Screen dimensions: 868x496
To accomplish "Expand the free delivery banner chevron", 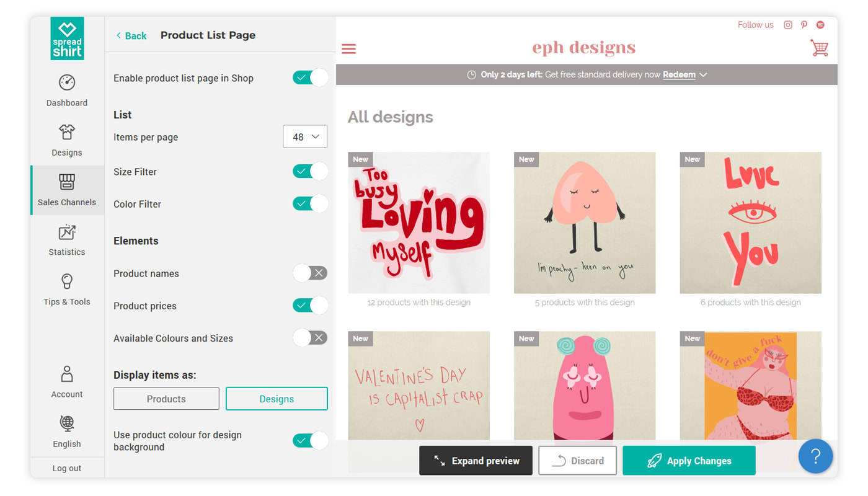I will point(703,75).
